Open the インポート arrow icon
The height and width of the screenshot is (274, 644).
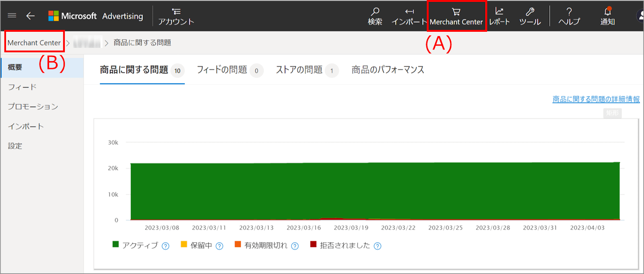(x=409, y=12)
